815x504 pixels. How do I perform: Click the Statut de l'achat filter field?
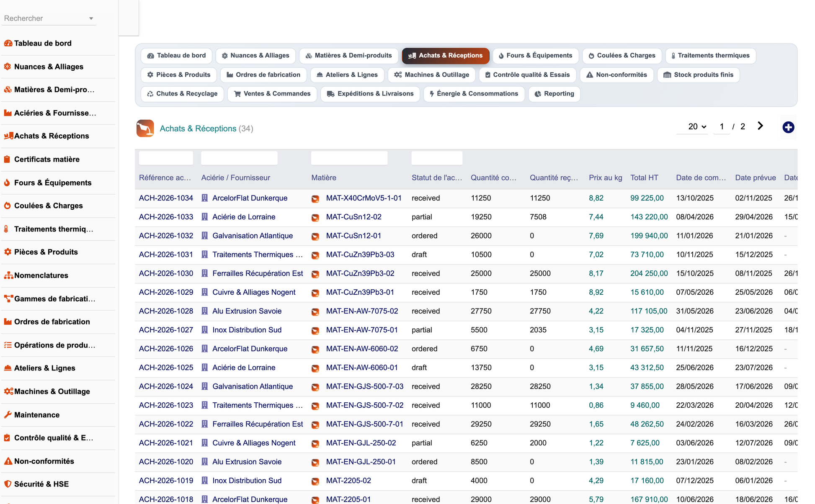coord(437,158)
